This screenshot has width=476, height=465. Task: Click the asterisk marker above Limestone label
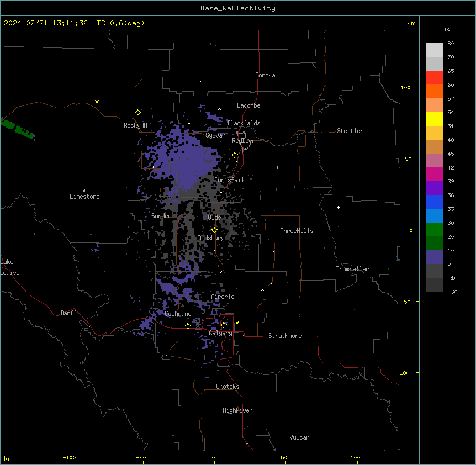(x=84, y=191)
